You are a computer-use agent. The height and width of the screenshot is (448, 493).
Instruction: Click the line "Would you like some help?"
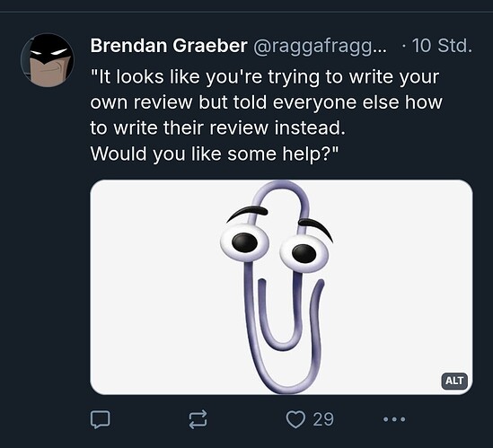pos(215,154)
